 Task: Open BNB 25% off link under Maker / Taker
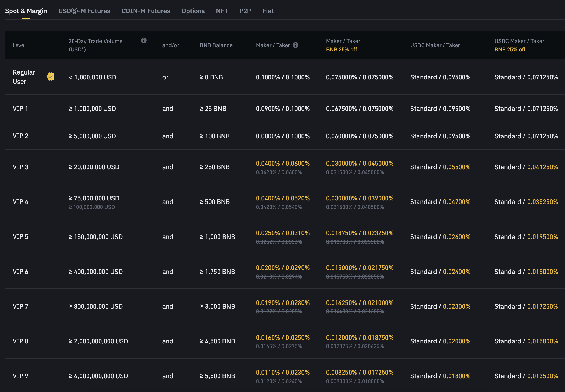point(341,49)
